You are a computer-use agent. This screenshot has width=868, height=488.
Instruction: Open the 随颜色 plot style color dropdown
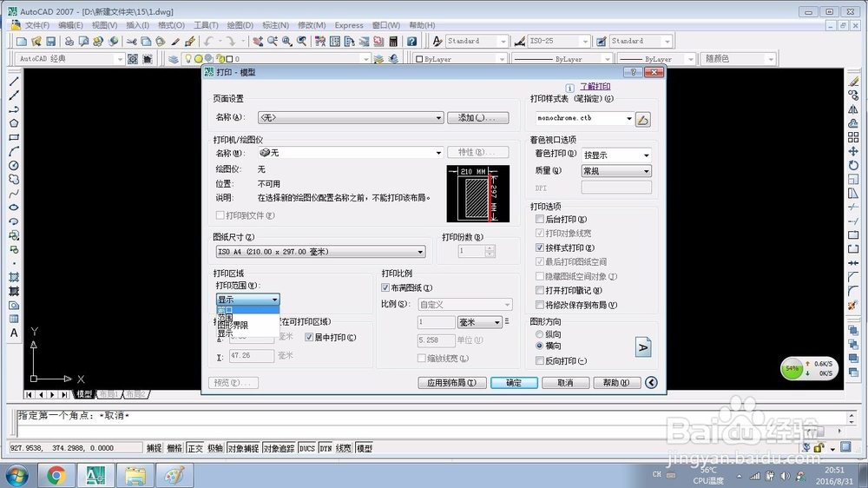coord(739,59)
